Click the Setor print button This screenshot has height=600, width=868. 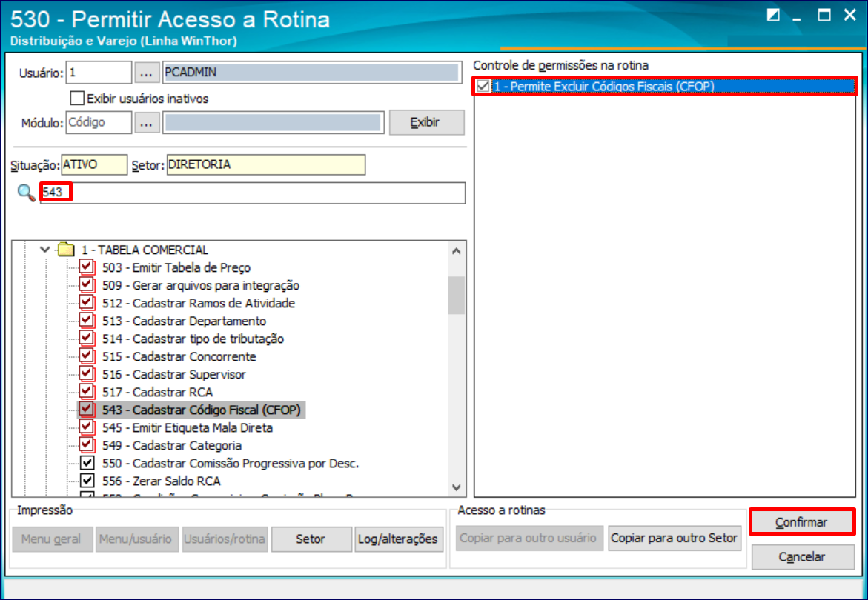[311, 539]
